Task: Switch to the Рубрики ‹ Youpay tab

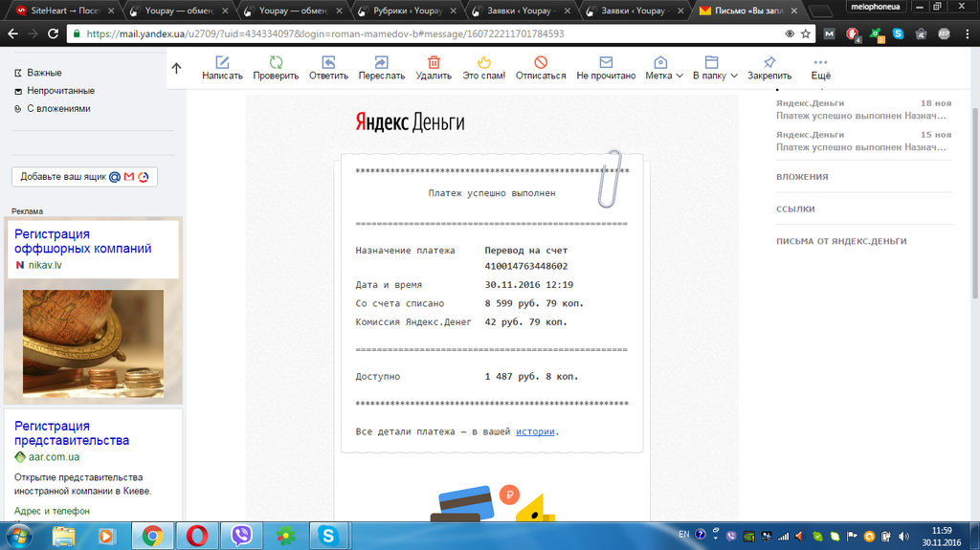Action: coord(406,11)
